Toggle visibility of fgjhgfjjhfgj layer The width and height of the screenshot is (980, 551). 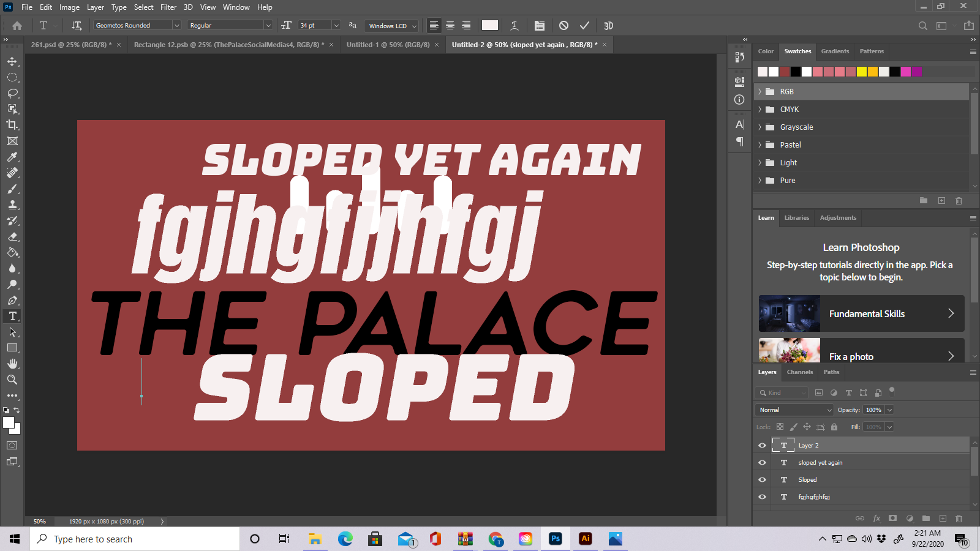pyautogui.click(x=762, y=497)
